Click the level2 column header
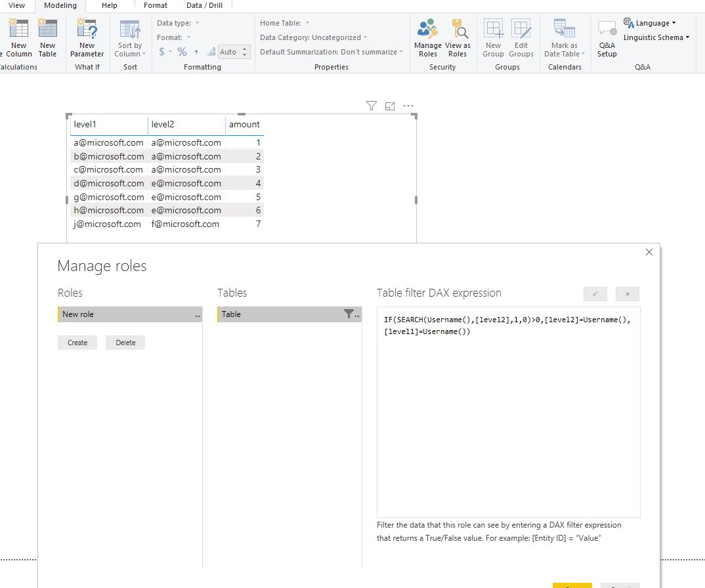The image size is (705, 588). [186, 125]
